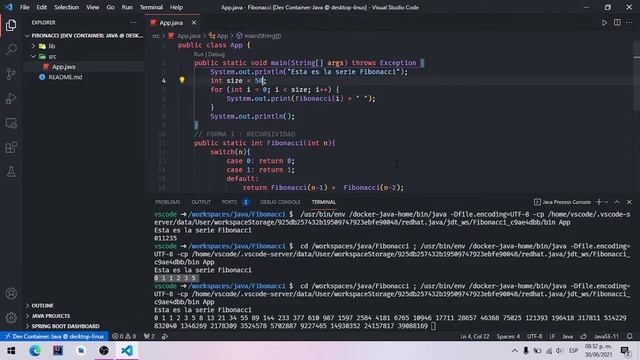The image size is (640, 360).
Task: Open the Java Process Console terminal selector
Action: pyautogui.click(x=562, y=202)
